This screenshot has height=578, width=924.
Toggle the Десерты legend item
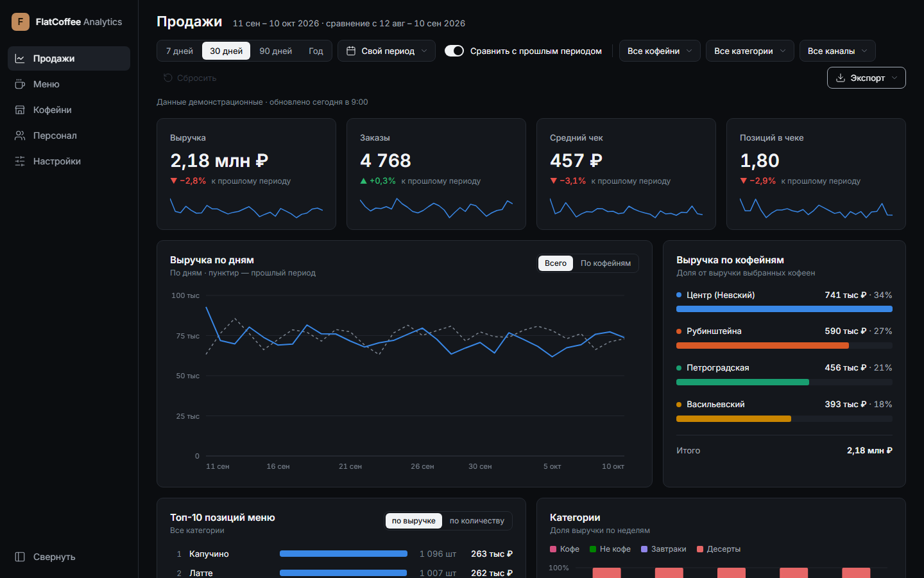point(719,549)
